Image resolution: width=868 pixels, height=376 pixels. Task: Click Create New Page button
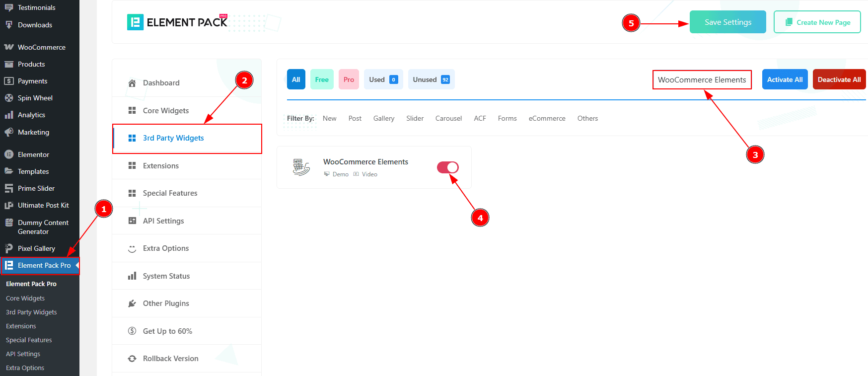pos(817,22)
